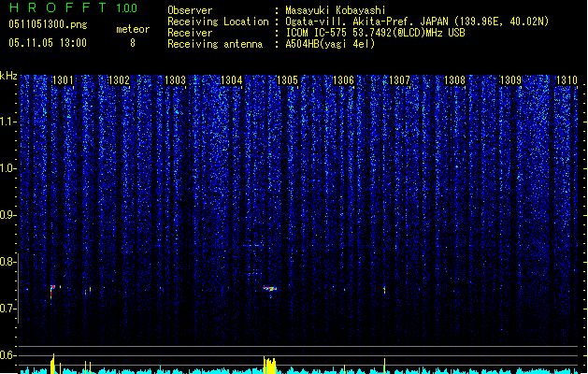The image size is (588, 374).
Task: Click the Observer label
Action: click(190, 10)
